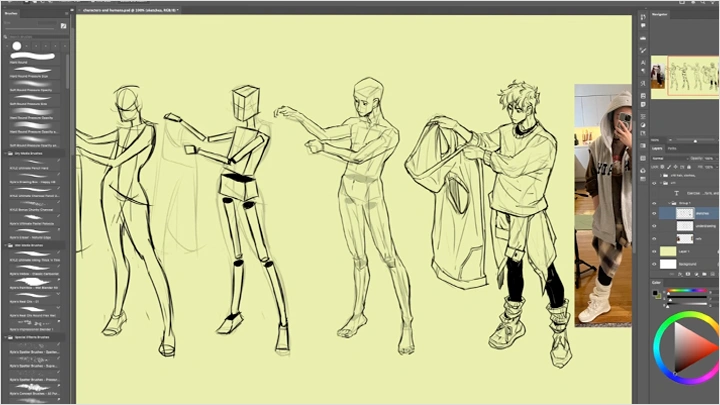The height and width of the screenshot is (405, 720).
Task: Switch to the Paths tab
Action: click(673, 148)
